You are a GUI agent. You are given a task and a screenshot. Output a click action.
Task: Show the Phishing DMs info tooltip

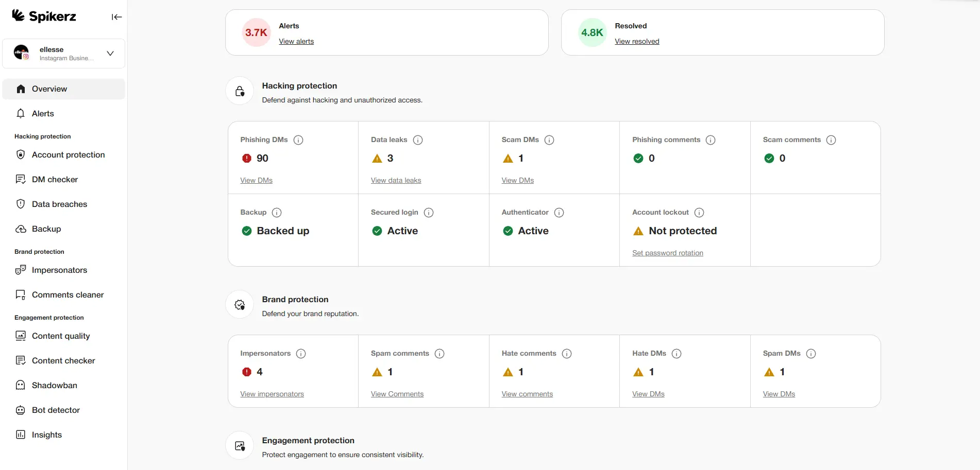[298, 140]
